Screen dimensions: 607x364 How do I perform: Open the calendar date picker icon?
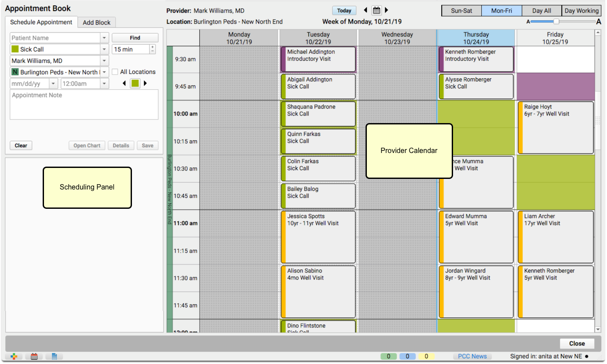click(x=377, y=11)
